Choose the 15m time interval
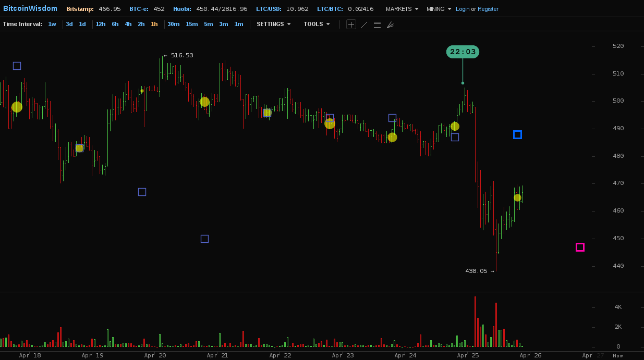This screenshot has height=360, width=644. tap(191, 24)
